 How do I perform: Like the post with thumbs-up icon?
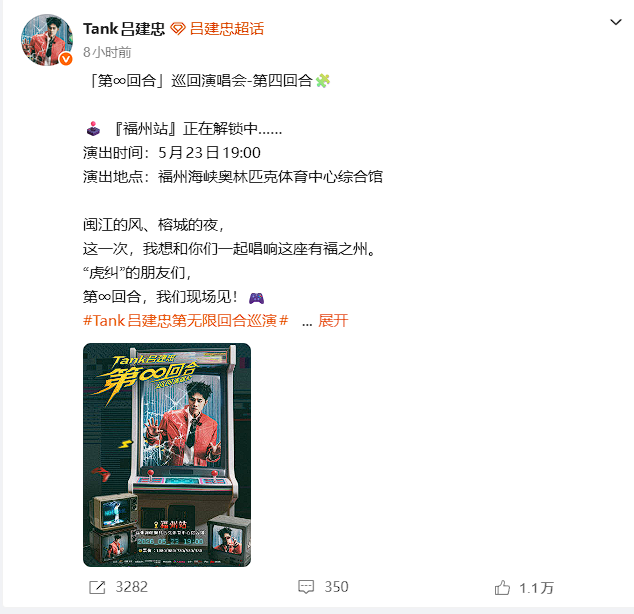point(502,587)
